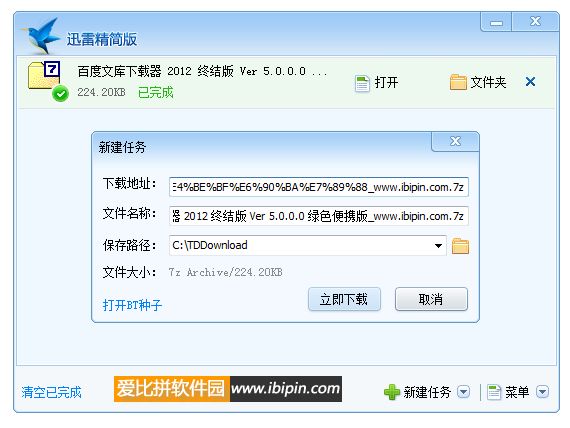Click the green 已完成 status text
The width and height of the screenshot is (570, 428).
click(156, 92)
